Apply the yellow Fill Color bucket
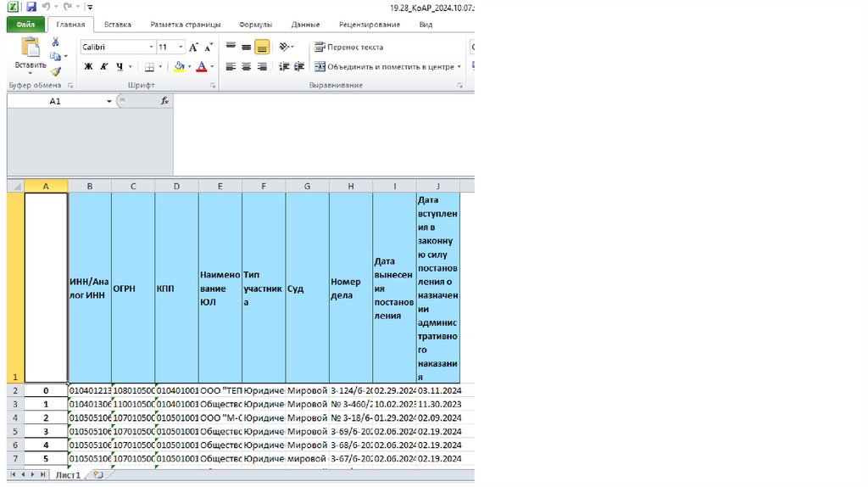Viewport: 868px width, 487px height. pos(179,67)
